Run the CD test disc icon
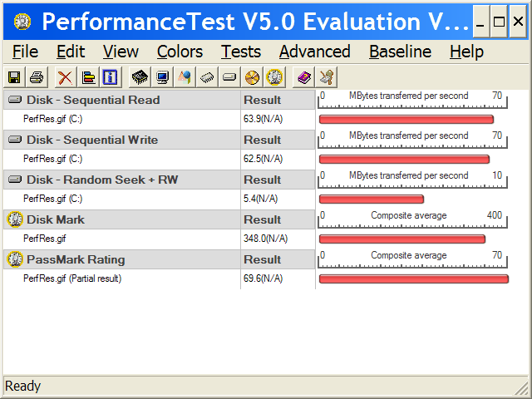The image size is (532, 399). pyautogui.click(x=252, y=77)
